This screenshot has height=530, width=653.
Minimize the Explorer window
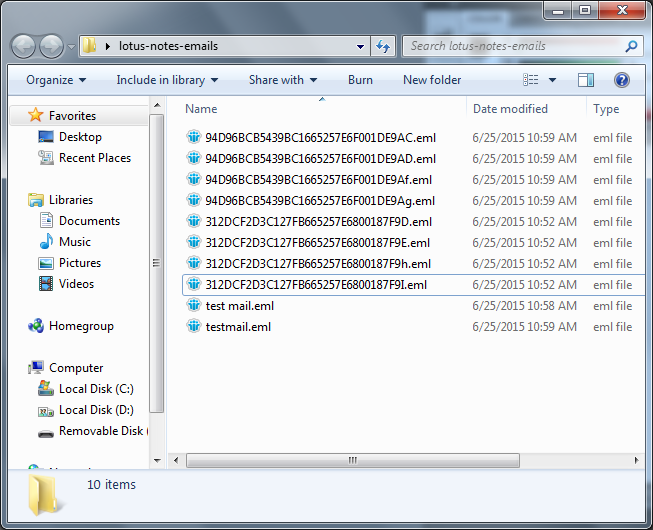click(x=558, y=11)
